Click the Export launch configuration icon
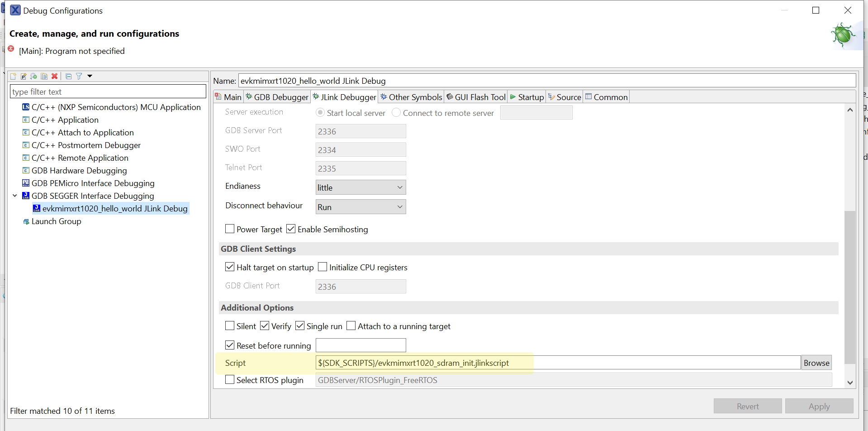 [33, 76]
